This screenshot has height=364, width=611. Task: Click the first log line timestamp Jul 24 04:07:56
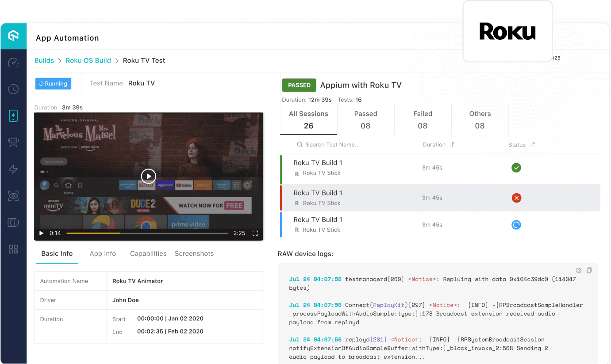[315, 279]
